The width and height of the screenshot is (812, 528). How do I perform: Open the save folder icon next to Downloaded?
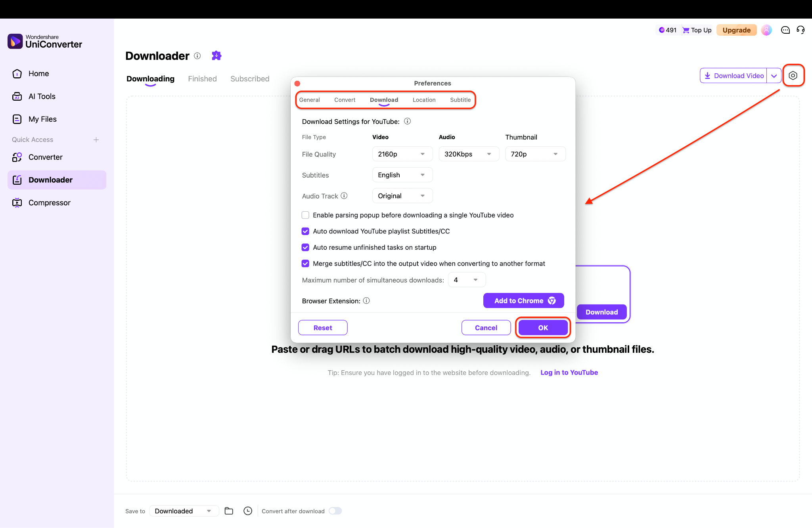[x=229, y=511]
